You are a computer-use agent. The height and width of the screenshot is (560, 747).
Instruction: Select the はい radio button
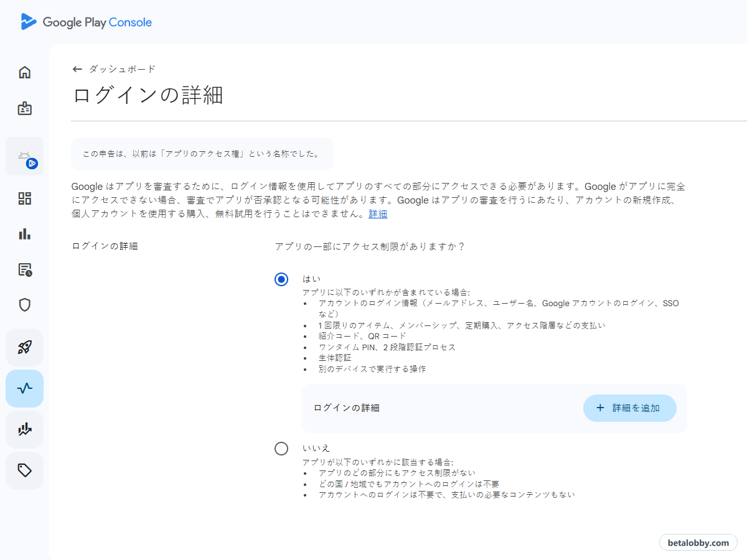tap(281, 279)
